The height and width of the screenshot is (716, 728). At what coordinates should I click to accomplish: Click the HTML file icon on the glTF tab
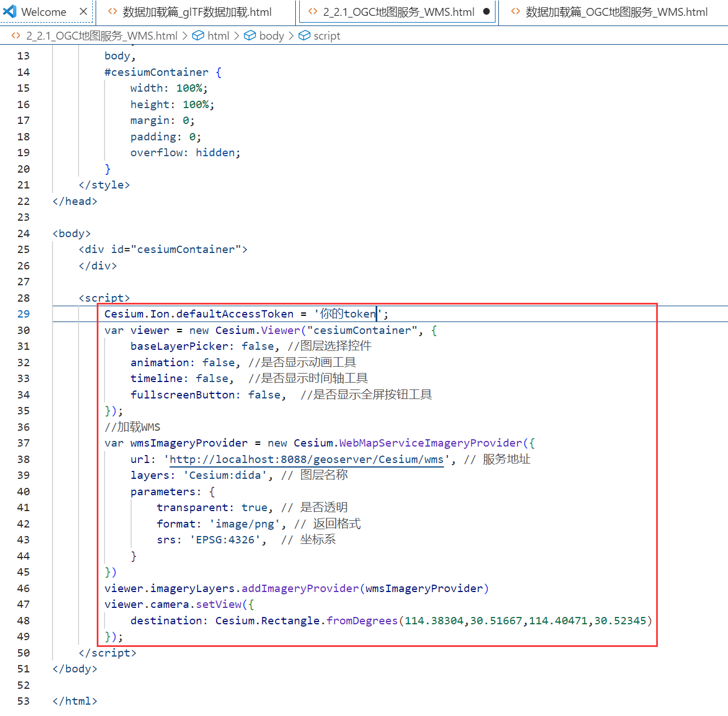tap(113, 11)
